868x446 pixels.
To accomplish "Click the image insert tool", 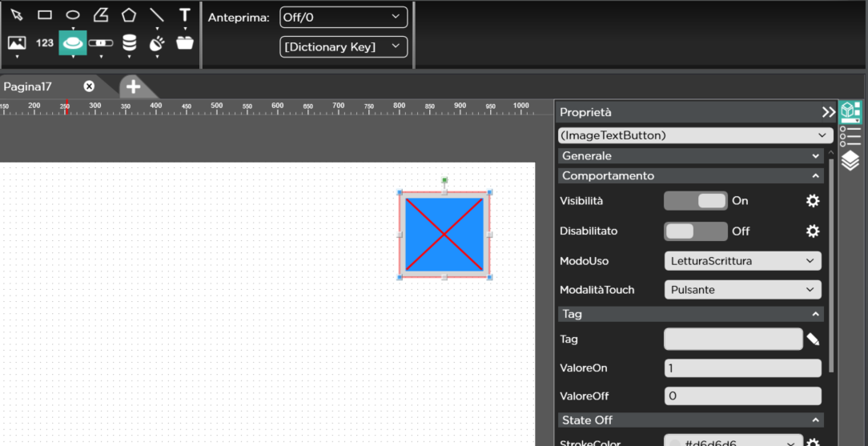I will (x=17, y=42).
